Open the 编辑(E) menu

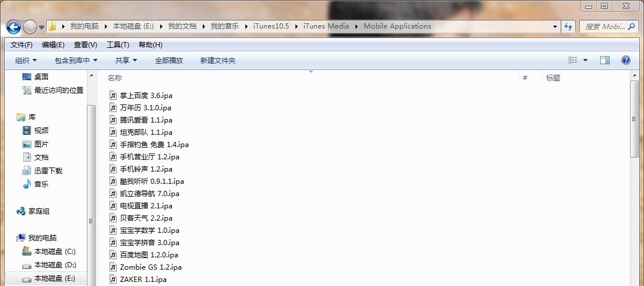(54, 44)
